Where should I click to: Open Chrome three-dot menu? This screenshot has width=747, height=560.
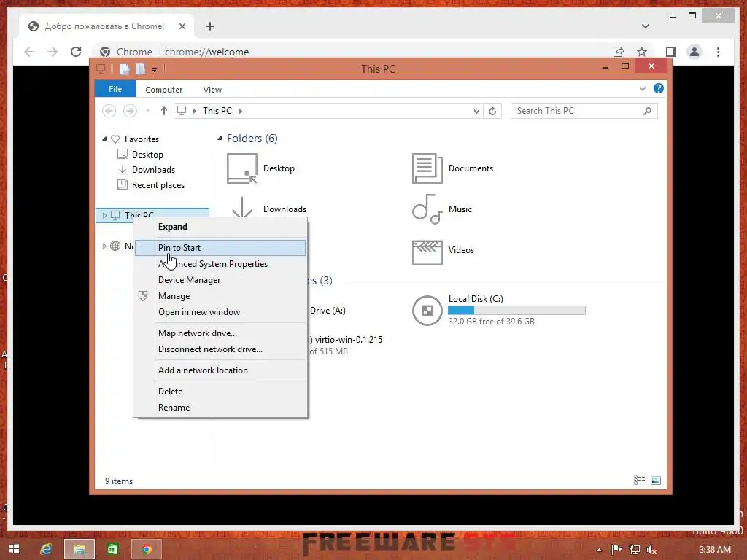[x=718, y=52]
